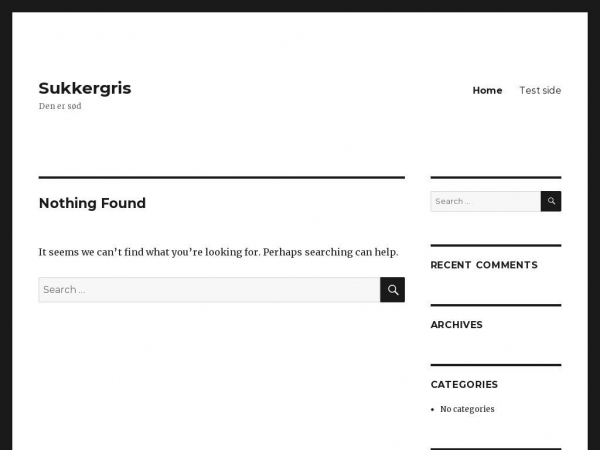Click the divider line above Recent Comments
This screenshot has height=450, width=600.
(x=496, y=245)
